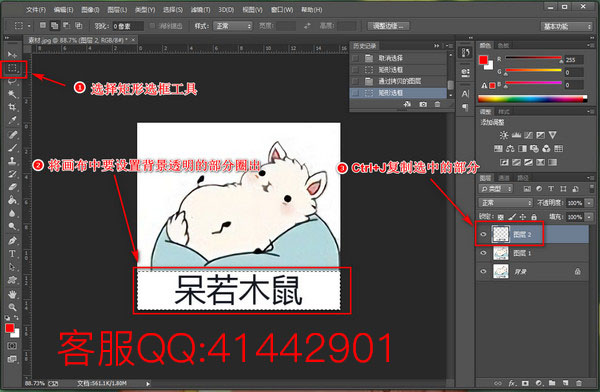Click history panel camera snapshot icon
Image resolution: width=600 pixels, height=392 pixels.
click(423, 104)
